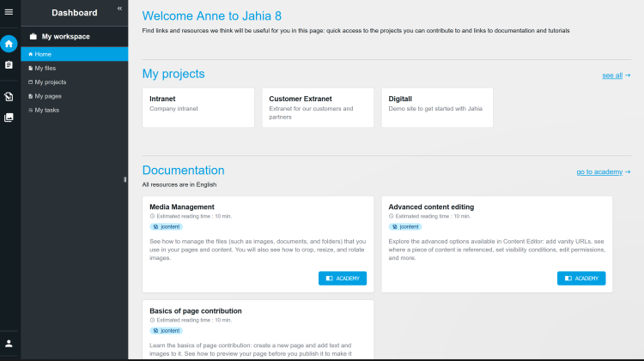Open the Intranet project card

pyautogui.click(x=198, y=107)
